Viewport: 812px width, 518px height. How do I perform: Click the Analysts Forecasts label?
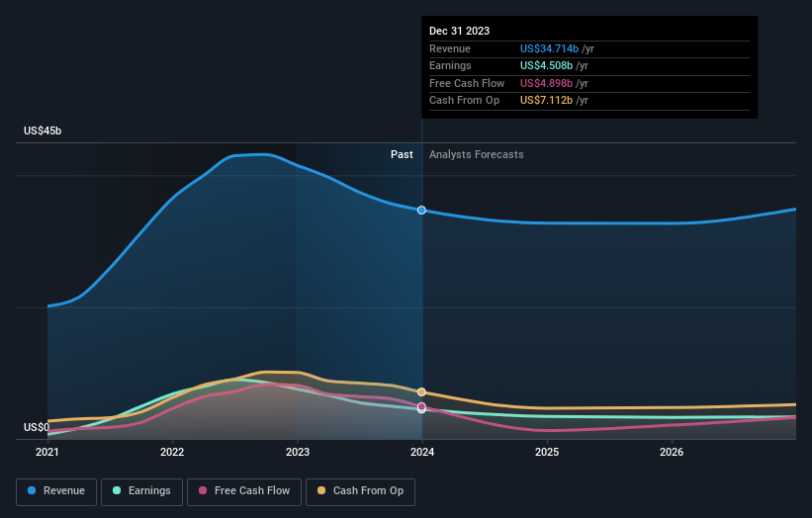pos(477,155)
